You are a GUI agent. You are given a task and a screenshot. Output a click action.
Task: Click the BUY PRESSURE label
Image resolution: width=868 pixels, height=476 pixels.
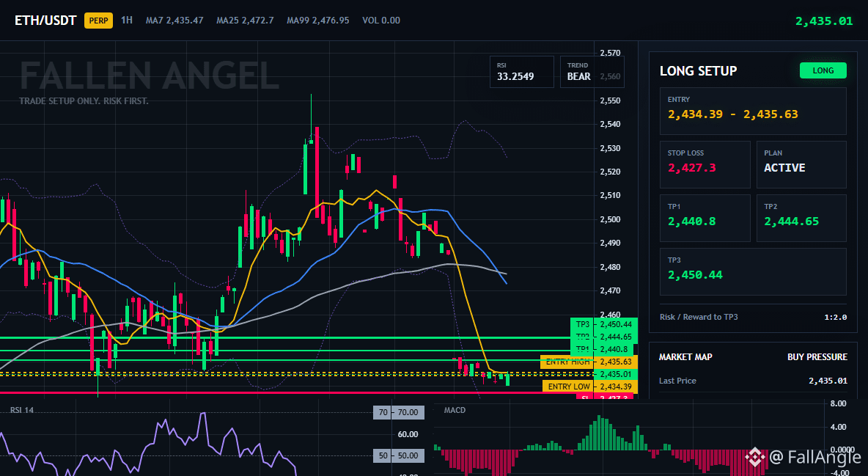coord(817,357)
